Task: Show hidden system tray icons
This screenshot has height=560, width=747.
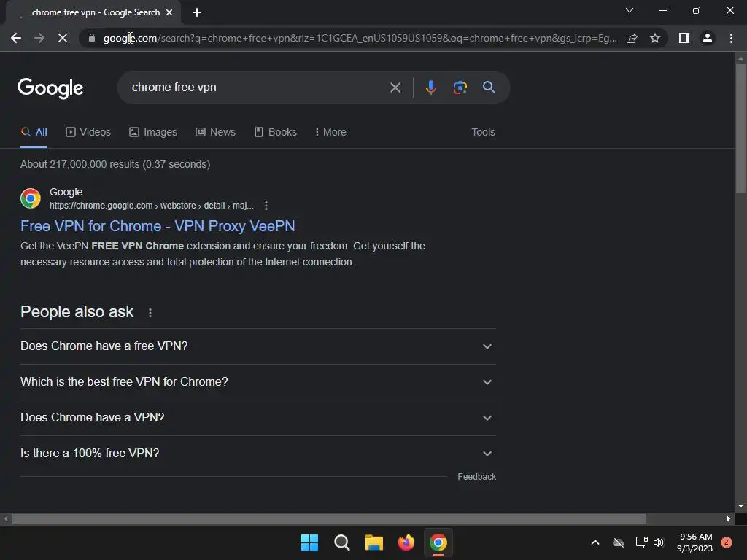Action: (x=595, y=542)
